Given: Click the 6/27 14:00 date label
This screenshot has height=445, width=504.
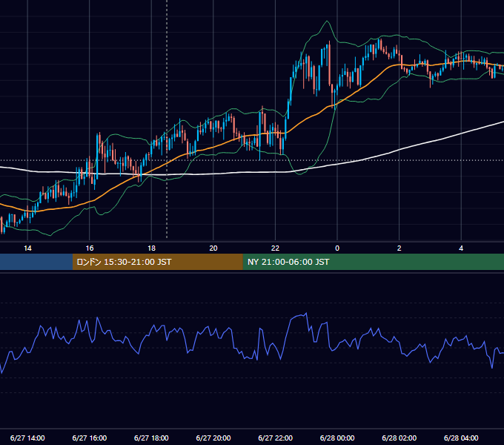Looking at the screenshot, I should pyautogui.click(x=27, y=438).
